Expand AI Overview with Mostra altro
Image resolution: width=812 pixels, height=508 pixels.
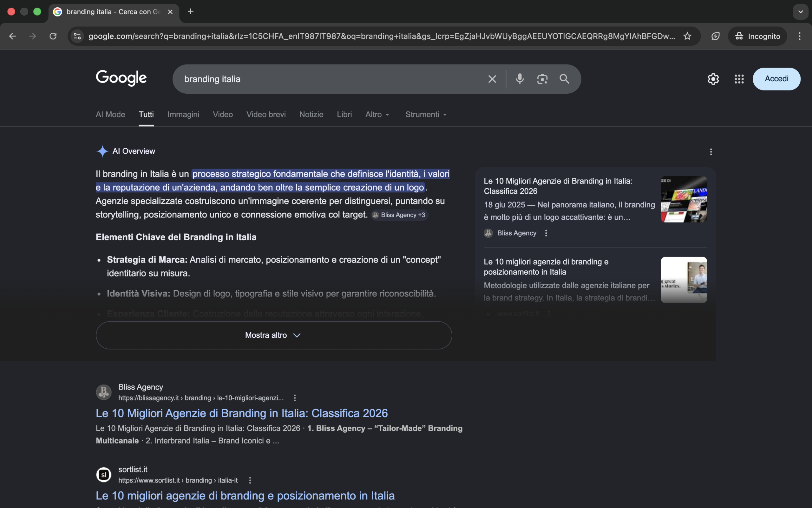click(x=274, y=335)
